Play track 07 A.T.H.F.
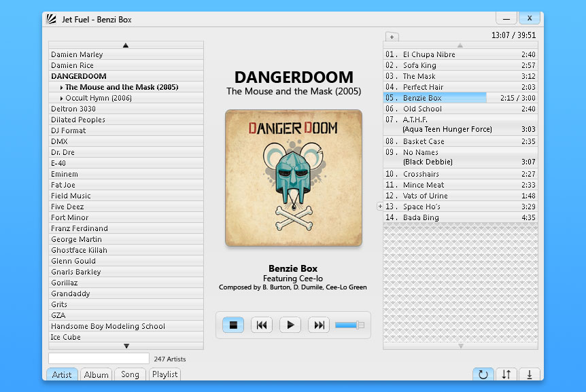This screenshot has height=392, width=586. pos(460,125)
